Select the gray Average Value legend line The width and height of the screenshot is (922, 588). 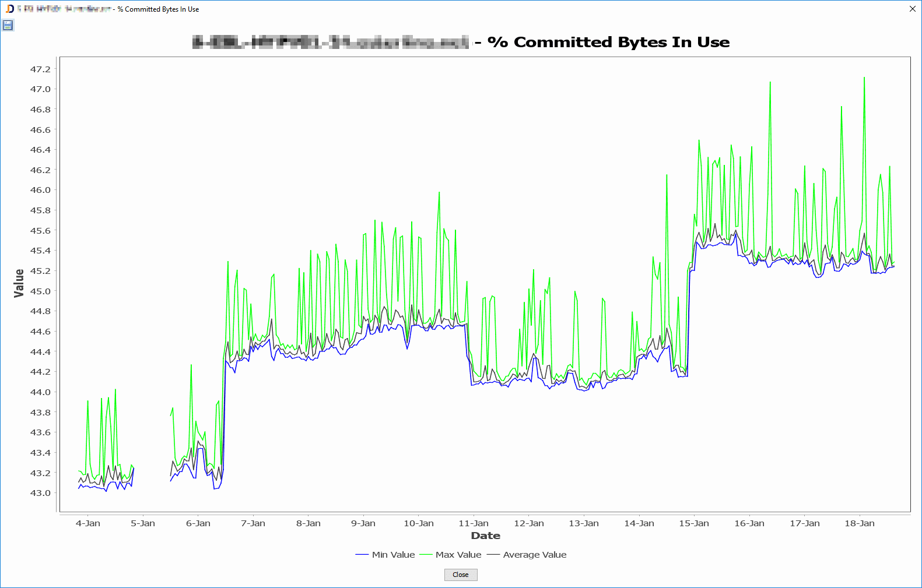(493, 555)
